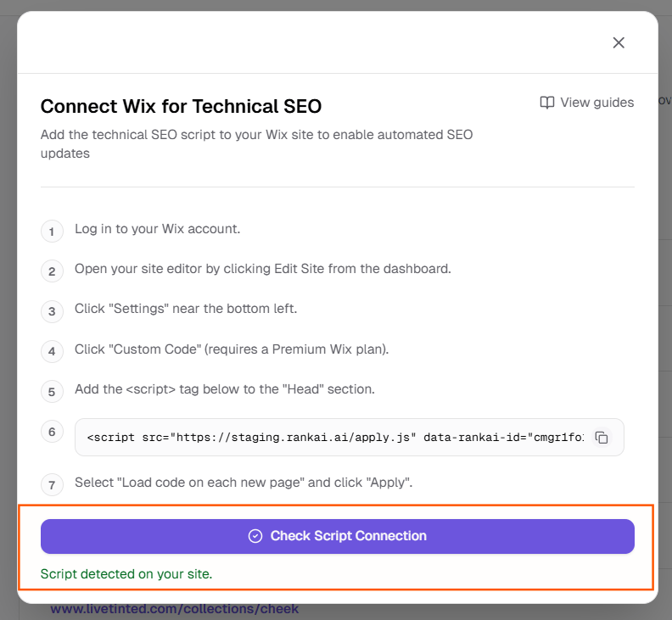This screenshot has height=620, width=672.
Task: Click the 'Click "Settings" near the bottom left' step
Action: point(186,309)
